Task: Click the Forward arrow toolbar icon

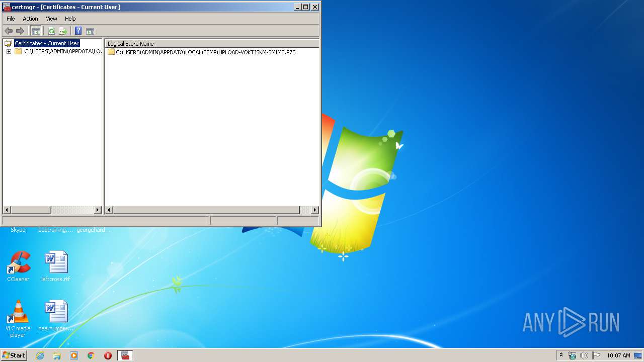Action: pos(20,31)
